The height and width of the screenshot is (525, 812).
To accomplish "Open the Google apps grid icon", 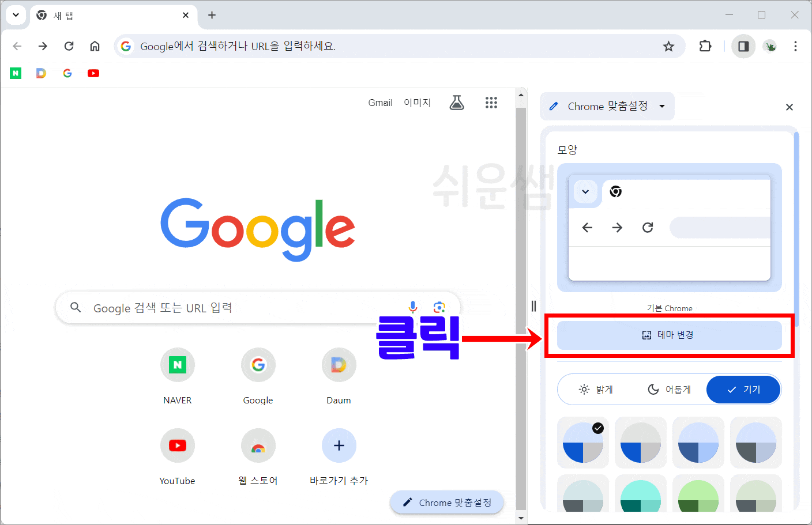I will 491,103.
